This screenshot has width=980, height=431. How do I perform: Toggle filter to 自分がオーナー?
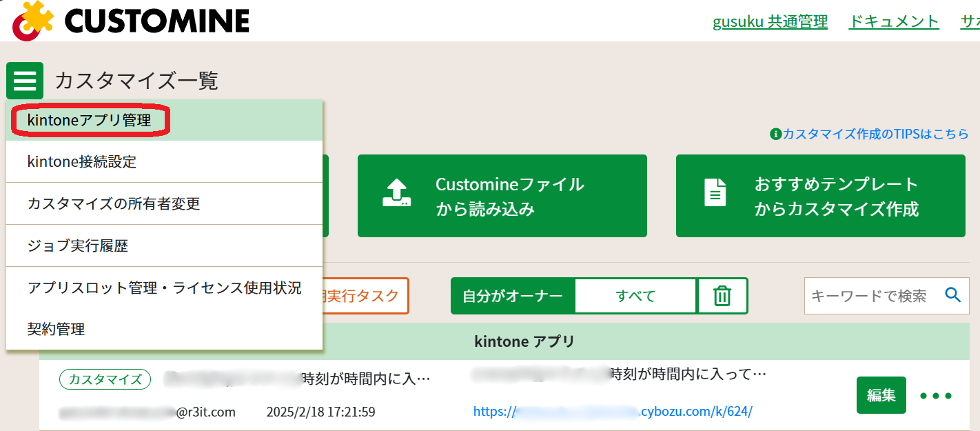(513, 296)
